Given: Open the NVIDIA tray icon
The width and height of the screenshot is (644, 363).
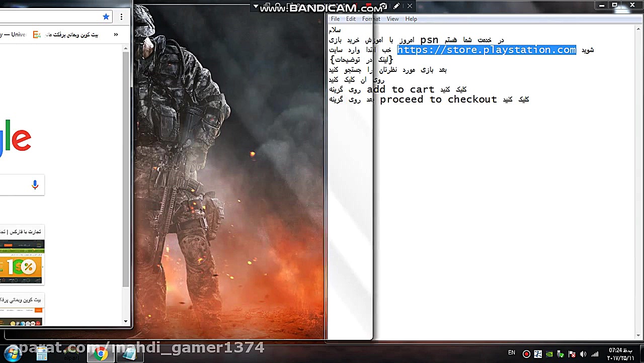Looking at the screenshot, I should 549,354.
